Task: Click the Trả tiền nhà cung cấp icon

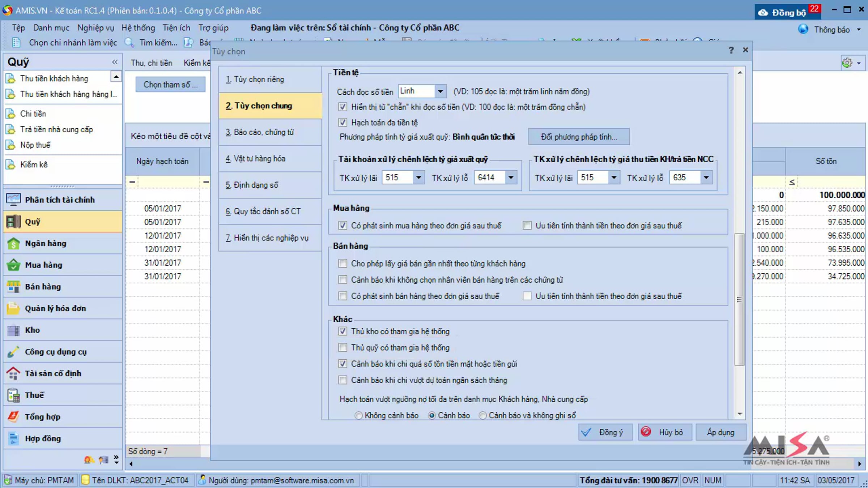Action: (x=11, y=129)
